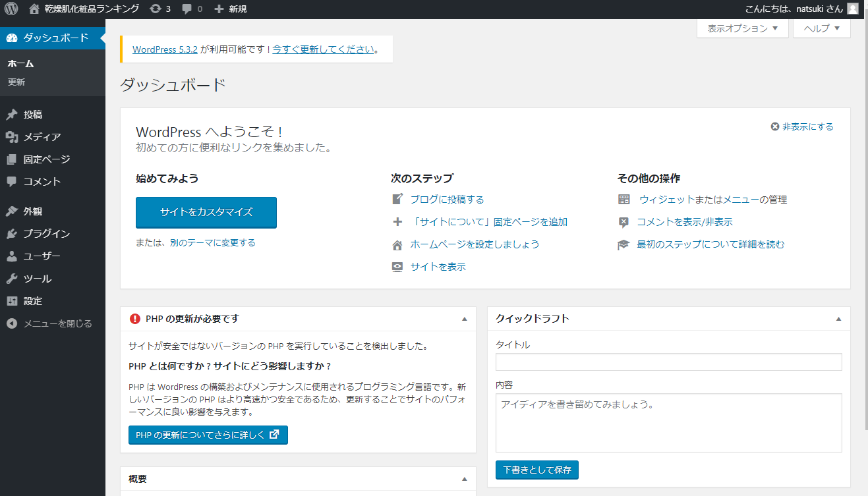Click the 新規 label in the admin bar
868x496 pixels.
pyautogui.click(x=238, y=9)
